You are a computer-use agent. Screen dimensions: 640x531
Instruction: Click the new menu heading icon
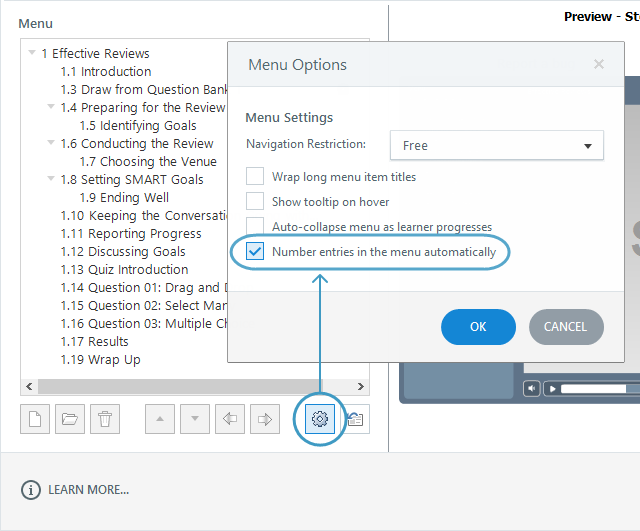35,419
